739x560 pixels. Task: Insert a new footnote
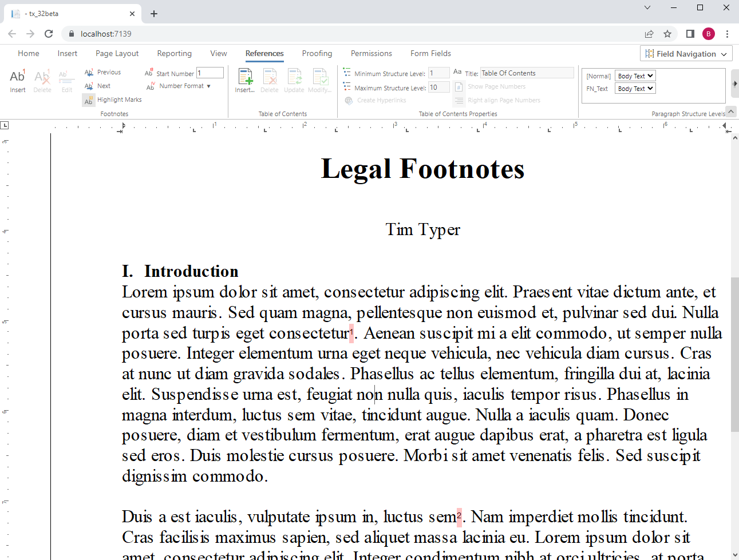(x=17, y=81)
